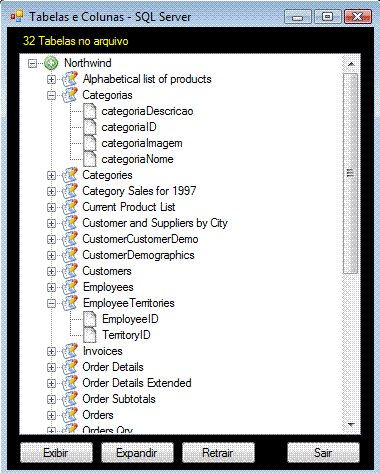Expand the Customers table node
This screenshot has width=380, height=473.
[x=51, y=271]
